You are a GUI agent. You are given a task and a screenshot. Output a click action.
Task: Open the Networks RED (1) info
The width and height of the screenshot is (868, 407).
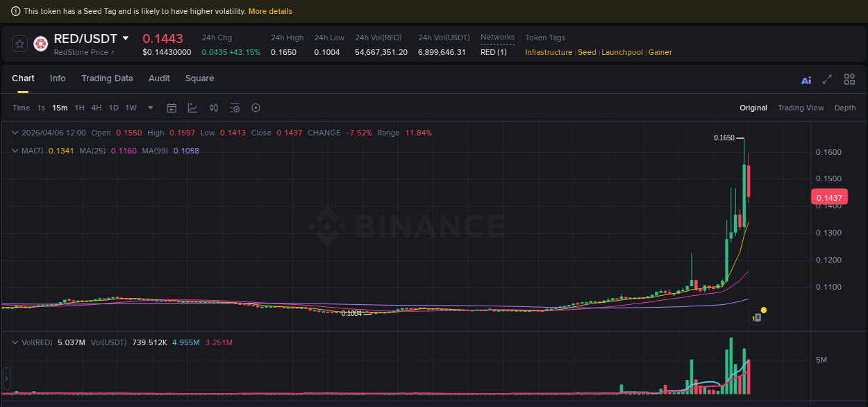(494, 52)
